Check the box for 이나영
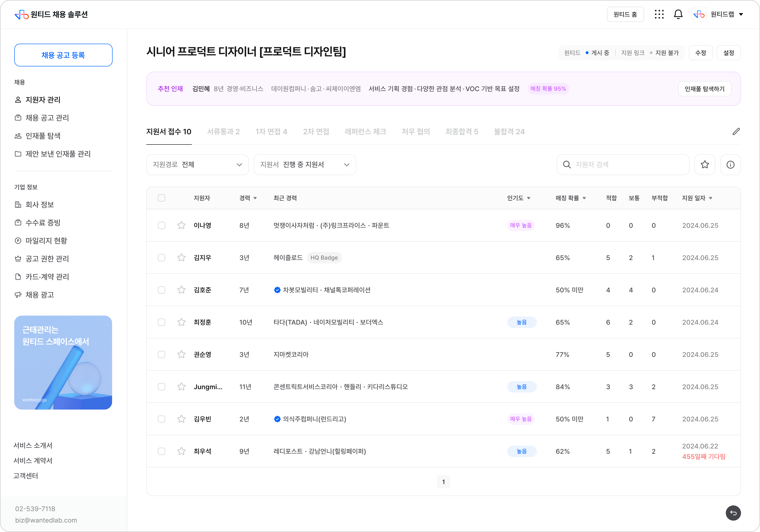This screenshot has height=532, width=760. click(x=161, y=225)
